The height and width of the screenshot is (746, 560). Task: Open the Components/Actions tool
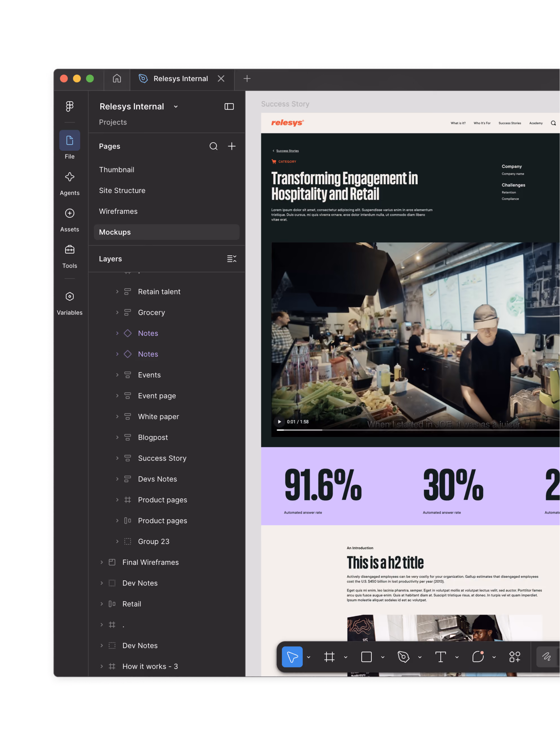coord(515,657)
